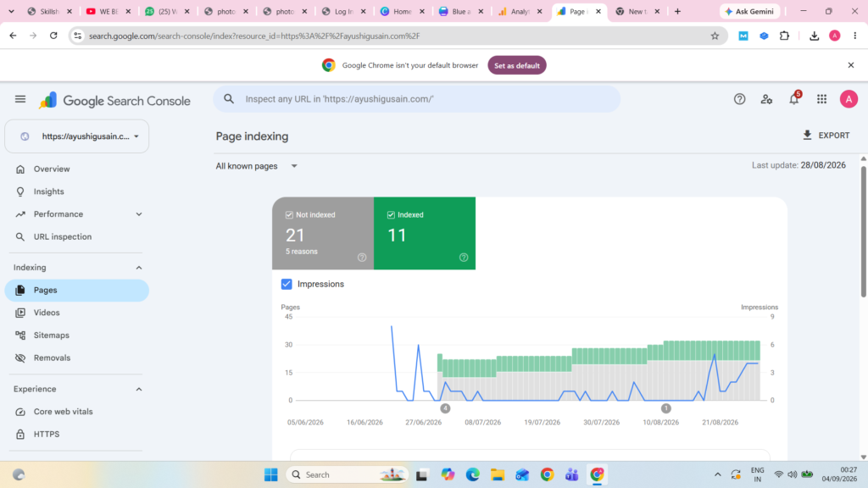Uncheck the Impressions checkbox

pyautogui.click(x=287, y=284)
